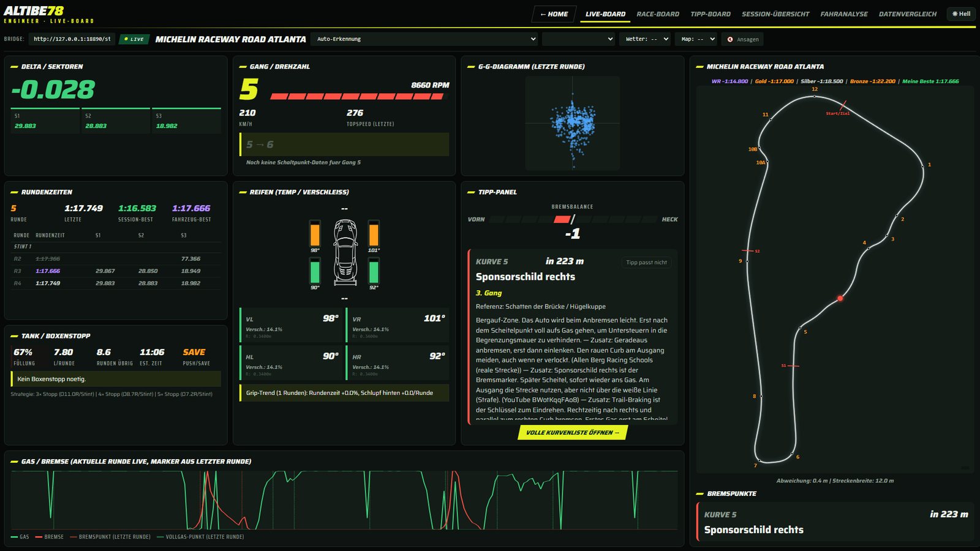
Task: Click the Bremspunkte Kurve 5 card
Action: coord(835,522)
